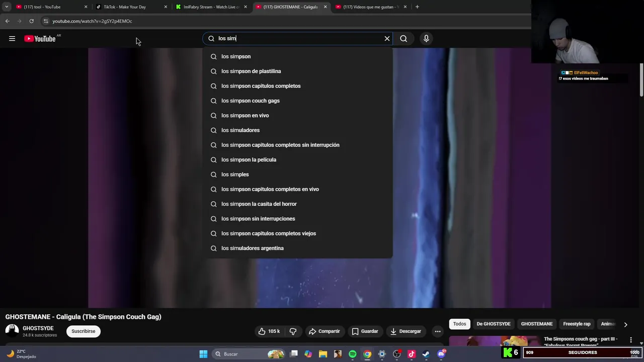The width and height of the screenshot is (644, 362).
Task: Click the magnifier search submit button
Action: point(404,38)
